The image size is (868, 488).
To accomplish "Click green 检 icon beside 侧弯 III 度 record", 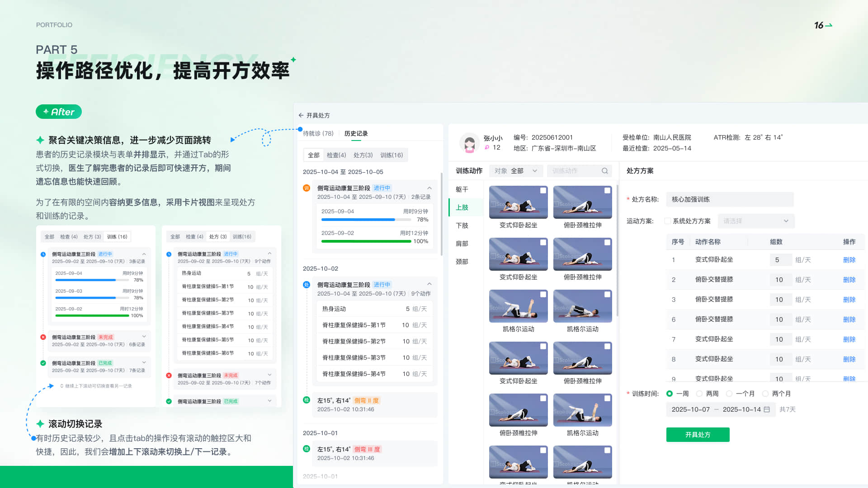I will [x=307, y=449].
